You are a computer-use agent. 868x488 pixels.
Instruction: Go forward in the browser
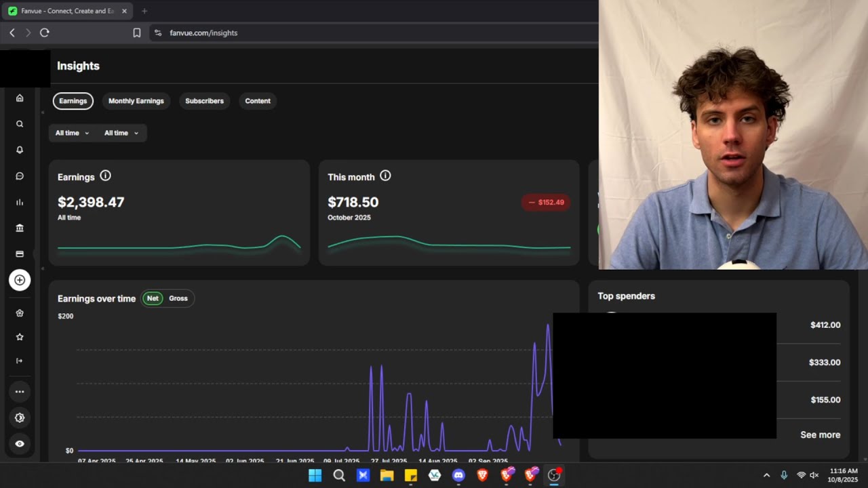(28, 33)
